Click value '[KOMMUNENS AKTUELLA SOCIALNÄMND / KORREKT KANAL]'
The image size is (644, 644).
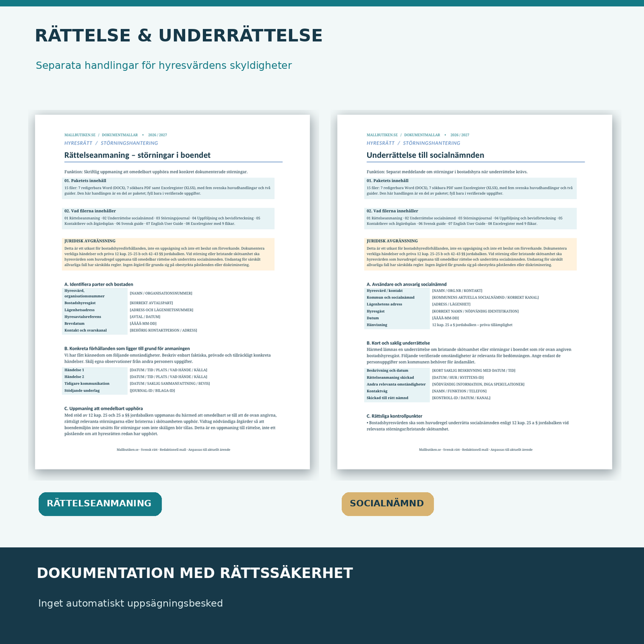coord(485,297)
